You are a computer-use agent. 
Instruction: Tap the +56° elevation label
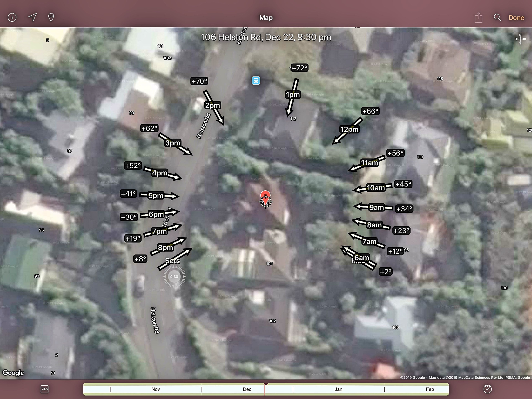[395, 153]
